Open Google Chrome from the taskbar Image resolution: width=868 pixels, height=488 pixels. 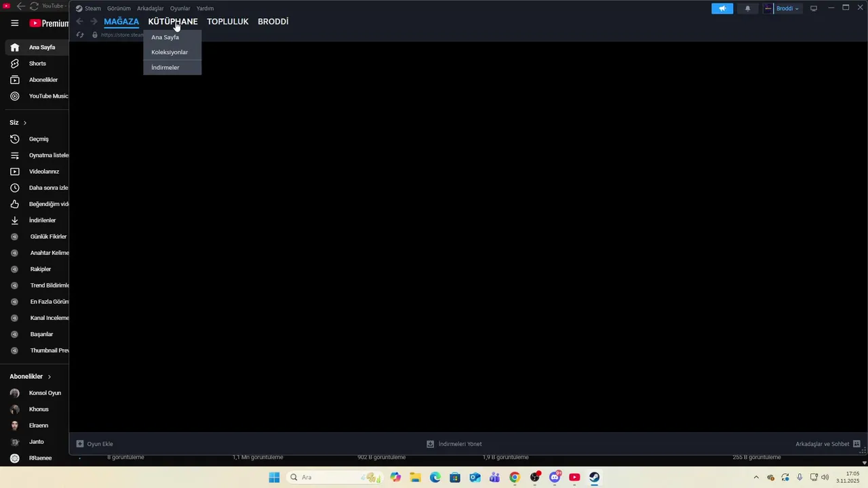coord(515,477)
